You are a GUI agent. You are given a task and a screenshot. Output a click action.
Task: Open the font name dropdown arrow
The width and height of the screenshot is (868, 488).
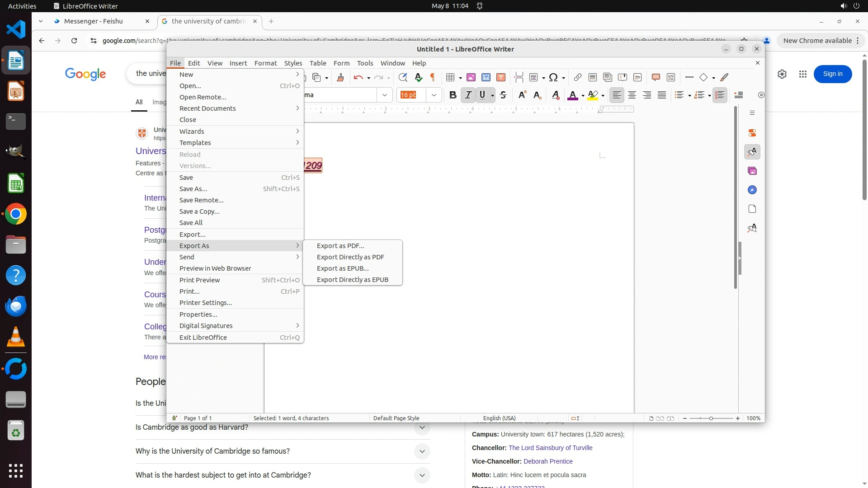point(385,95)
